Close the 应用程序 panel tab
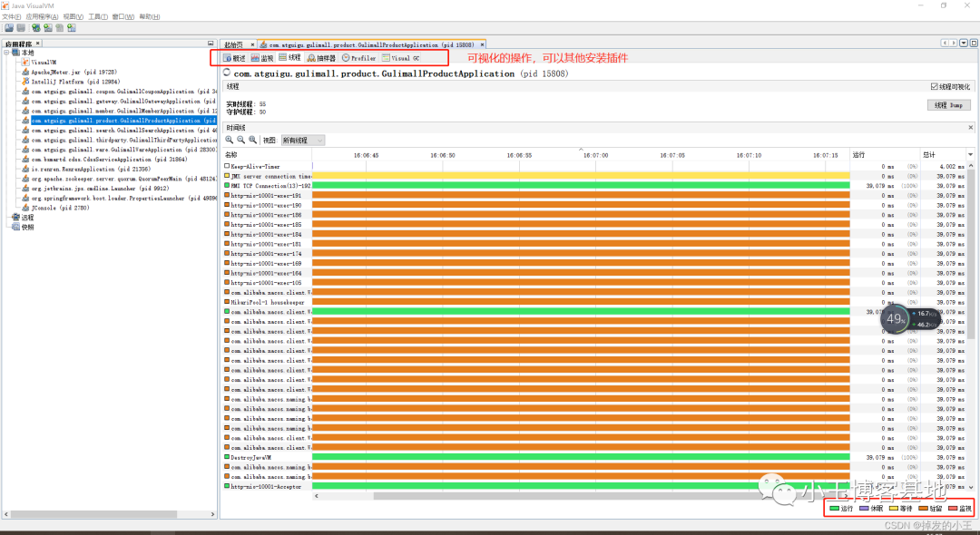 [x=37, y=44]
